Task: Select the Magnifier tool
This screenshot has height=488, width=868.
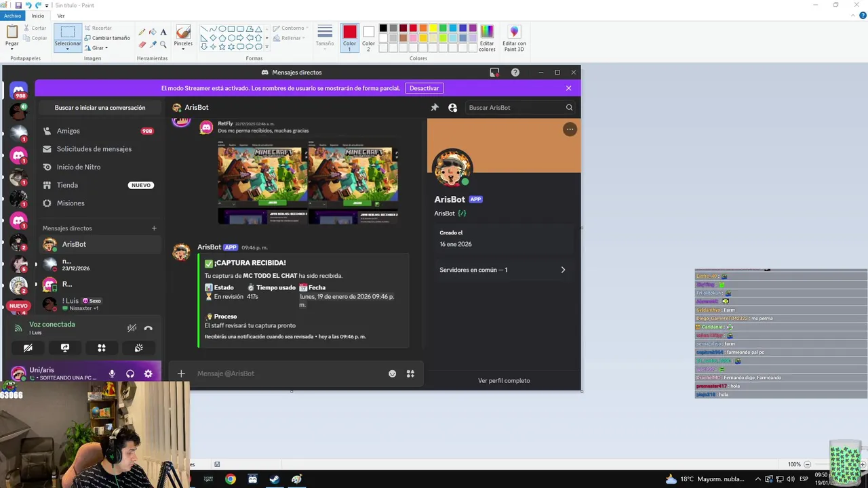Action: click(163, 44)
